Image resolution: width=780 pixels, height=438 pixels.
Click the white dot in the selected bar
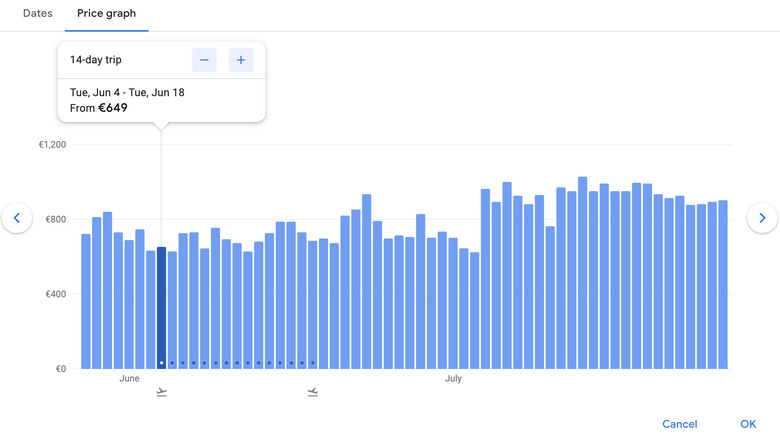click(162, 363)
